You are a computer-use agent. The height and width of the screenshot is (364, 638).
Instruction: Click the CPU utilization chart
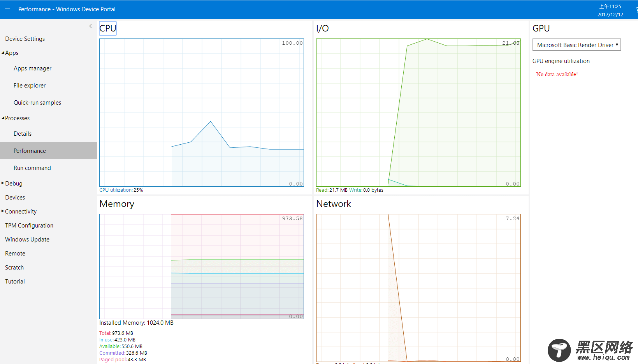point(202,112)
